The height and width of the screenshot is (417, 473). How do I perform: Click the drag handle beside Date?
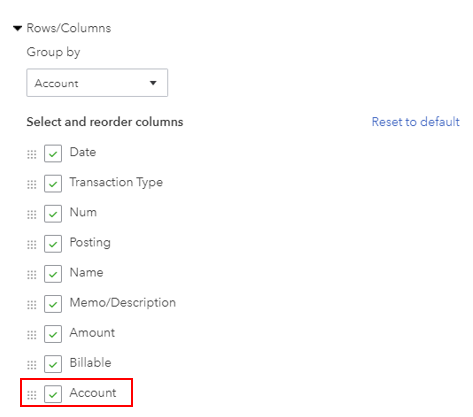click(x=32, y=154)
